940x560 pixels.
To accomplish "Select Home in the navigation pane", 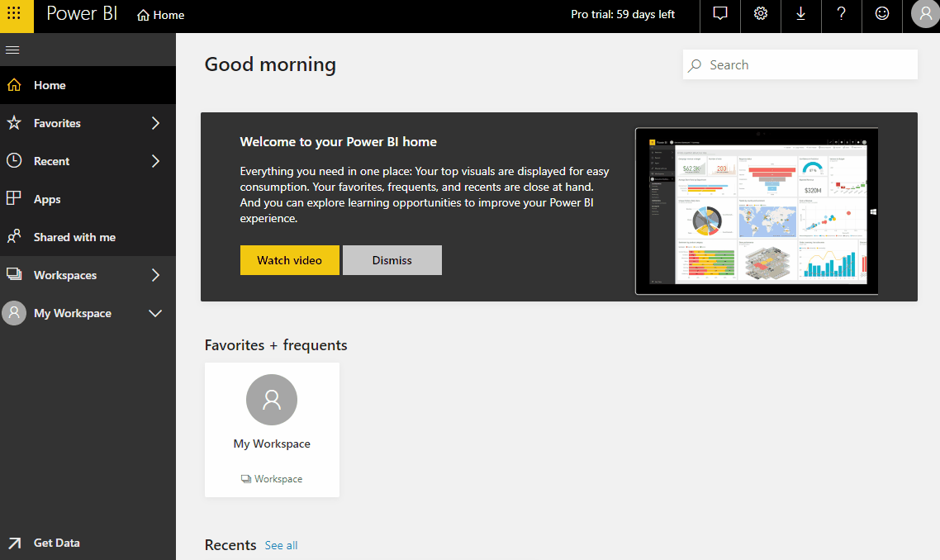I will tap(49, 85).
